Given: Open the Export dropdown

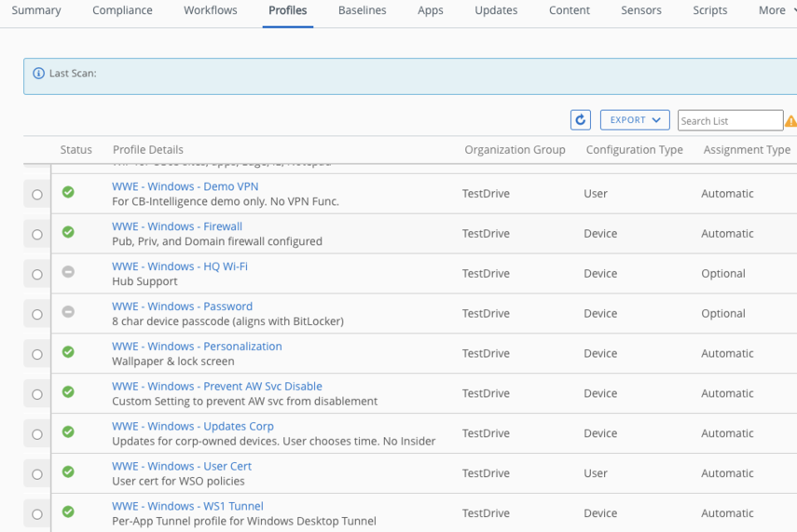Looking at the screenshot, I should click(634, 120).
